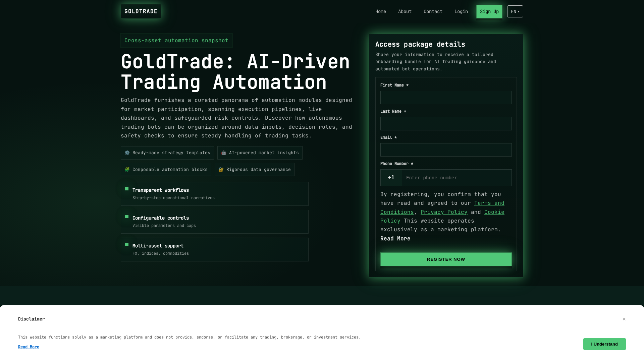
Task: Open the About nav item
Action: (405, 11)
